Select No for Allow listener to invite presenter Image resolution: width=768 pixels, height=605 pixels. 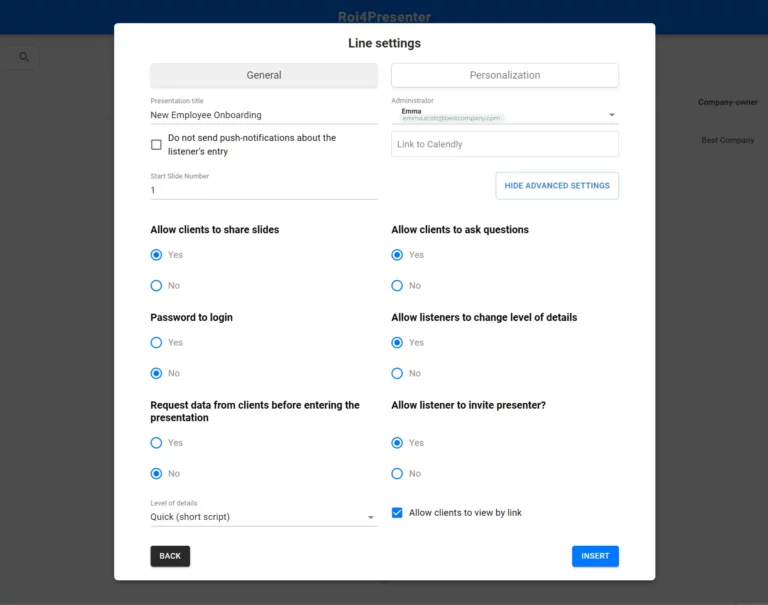[397, 474]
